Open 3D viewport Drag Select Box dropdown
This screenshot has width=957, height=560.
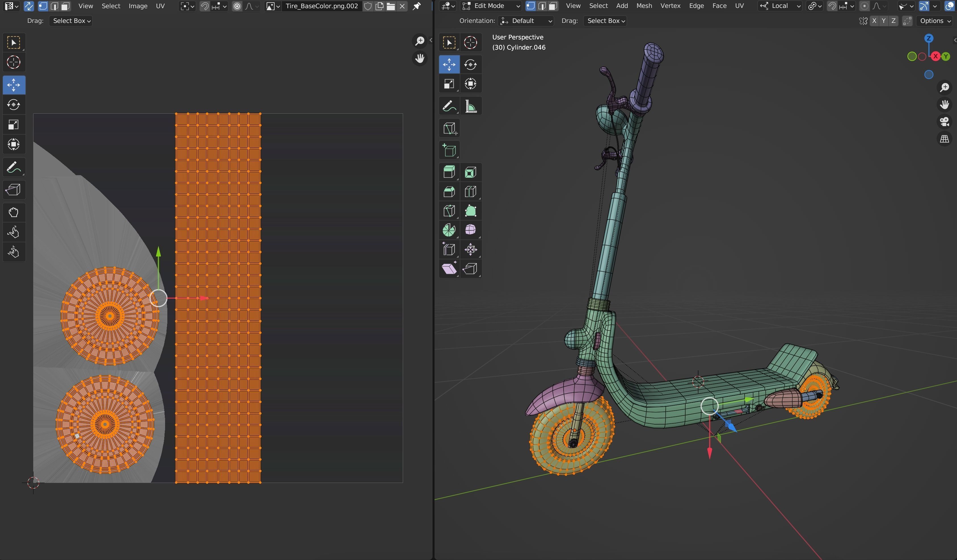click(x=605, y=21)
